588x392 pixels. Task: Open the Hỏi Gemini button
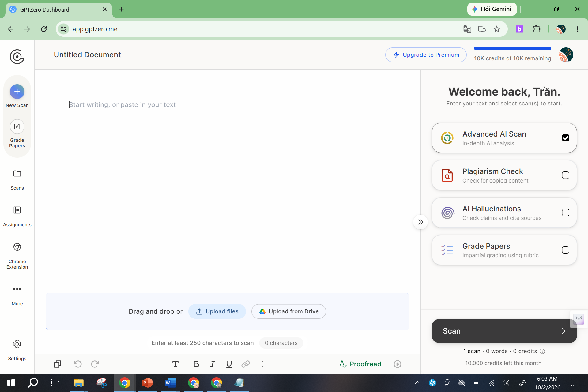tap(492, 9)
